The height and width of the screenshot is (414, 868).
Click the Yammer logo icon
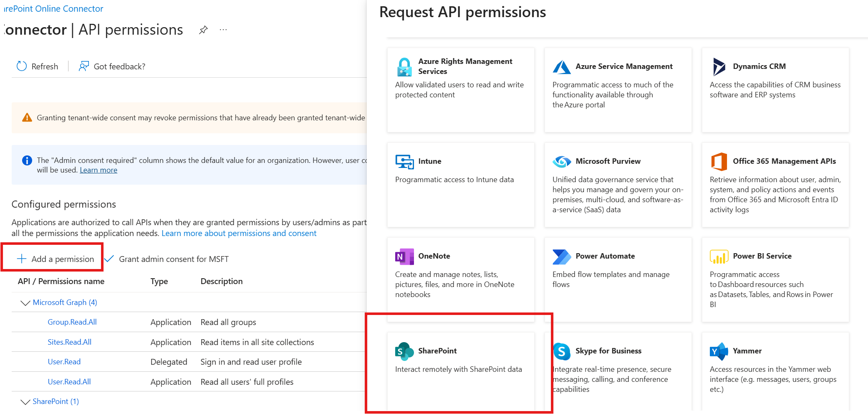tap(719, 351)
